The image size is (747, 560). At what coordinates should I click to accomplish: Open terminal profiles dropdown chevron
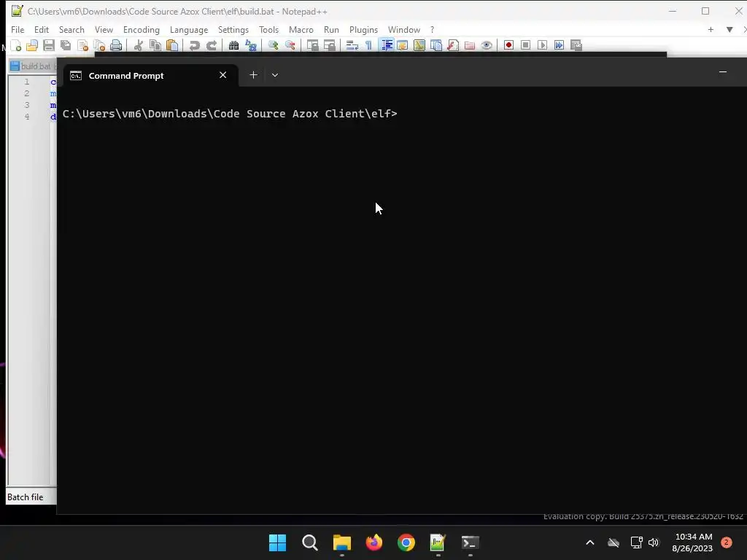tap(275, 75)
